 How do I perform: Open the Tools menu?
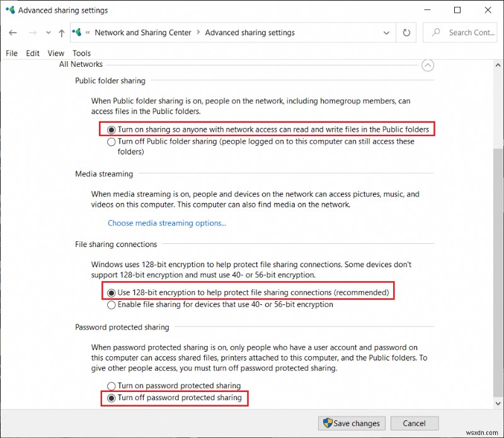81,53
